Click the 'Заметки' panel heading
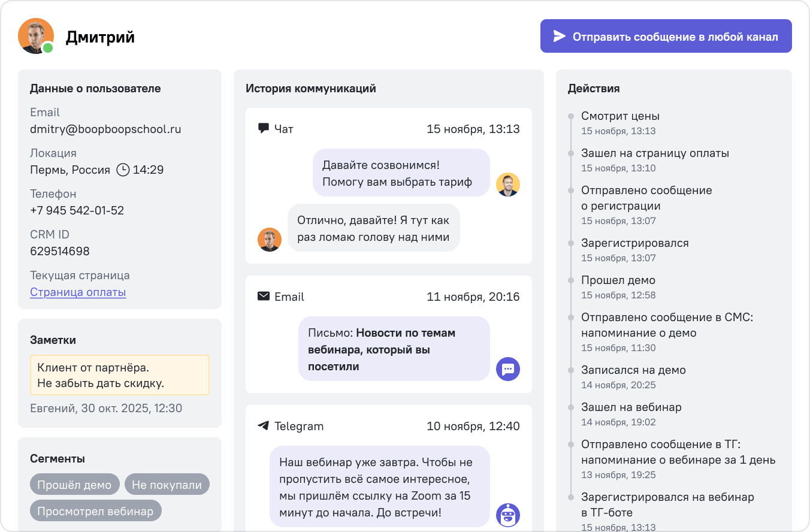This screenshot has height=532, width=810. (53, 340)
